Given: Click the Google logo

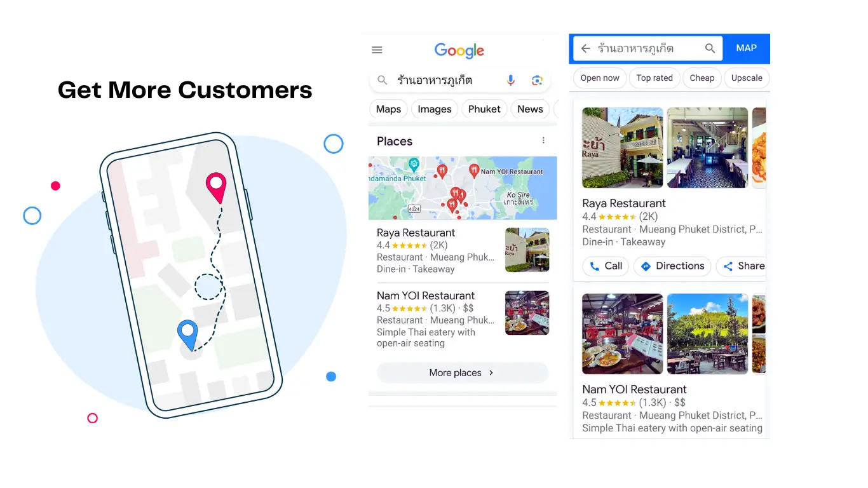Looking at the screenshot, I should click(x=459, y=51).
